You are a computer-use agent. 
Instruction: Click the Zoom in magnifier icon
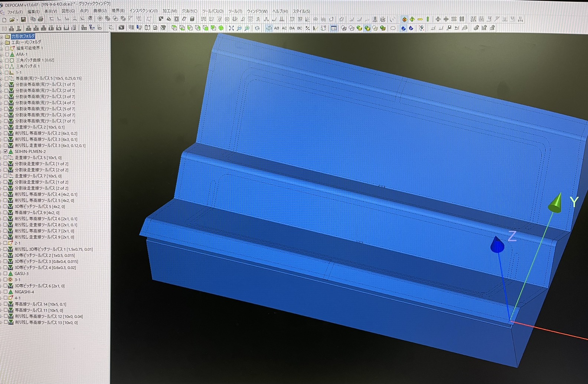(x=247, y=28)
